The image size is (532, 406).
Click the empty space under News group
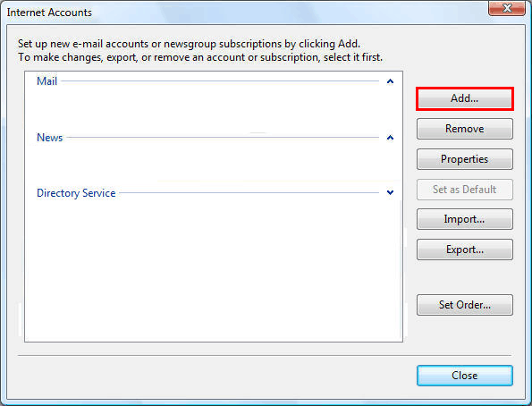214,164
